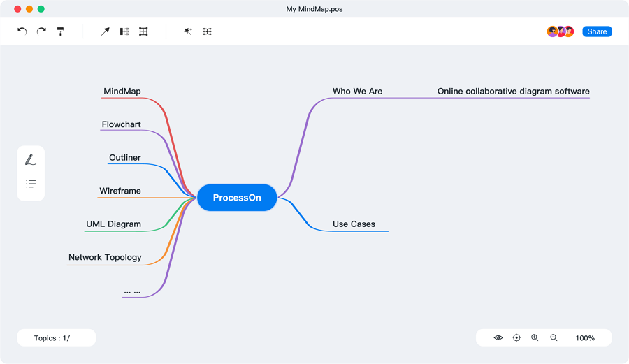Click the Share button
The width and height of the screenshot is (629, 364).
click(x=597, y=31)
